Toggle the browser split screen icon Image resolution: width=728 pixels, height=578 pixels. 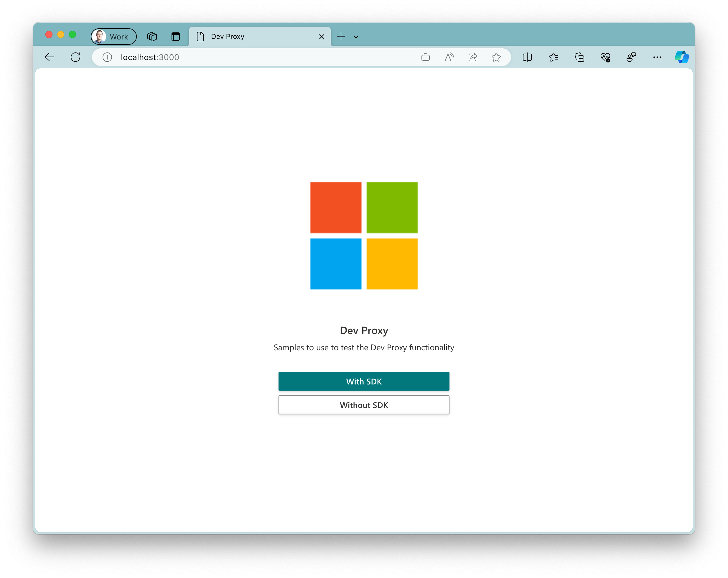pyautogui.click(x=528, y=57)
